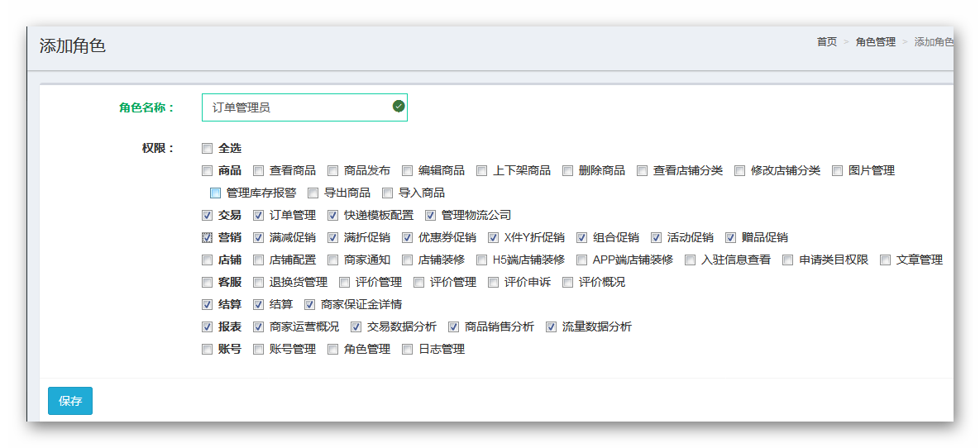Check the 角色管理 permission checkbox
980x448 pixels.
click(x=332, y=350)
